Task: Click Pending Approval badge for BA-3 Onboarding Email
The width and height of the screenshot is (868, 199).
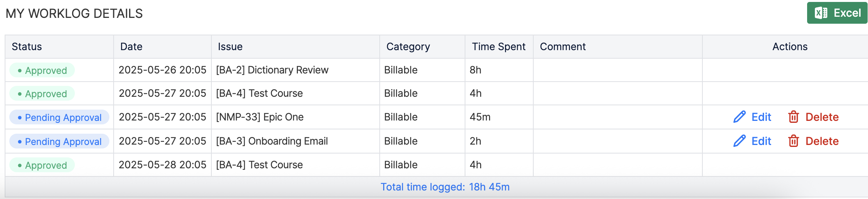Action: pos(59,141)
